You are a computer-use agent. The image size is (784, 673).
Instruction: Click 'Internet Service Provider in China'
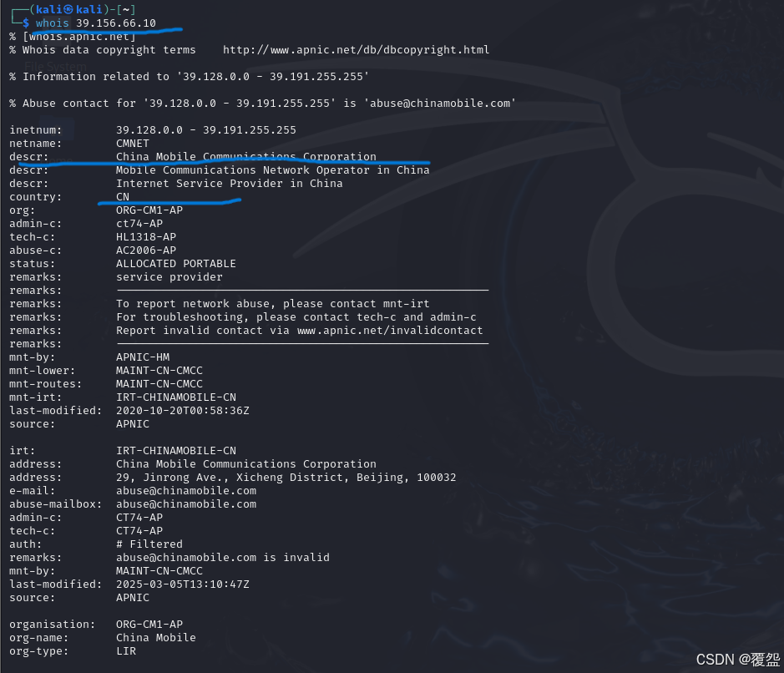230,184
